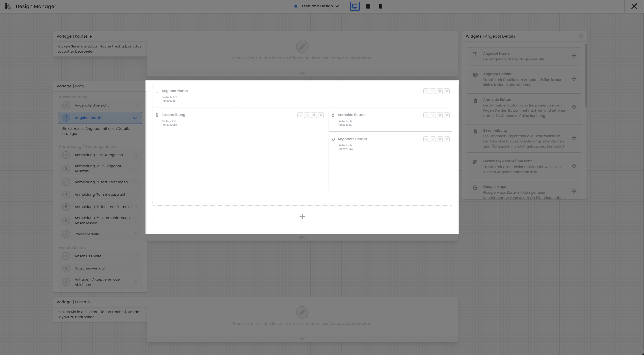Image resolution: width=644 pixels, height=355 pixels.
Task: Click the plus icon to add a new widget row
Action: (302, 216)
